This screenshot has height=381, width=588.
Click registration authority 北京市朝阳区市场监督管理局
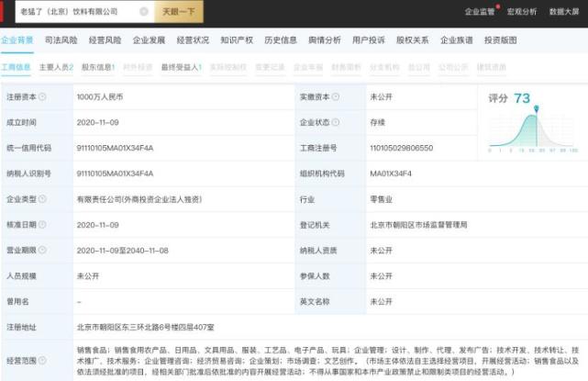click(418, 225)
